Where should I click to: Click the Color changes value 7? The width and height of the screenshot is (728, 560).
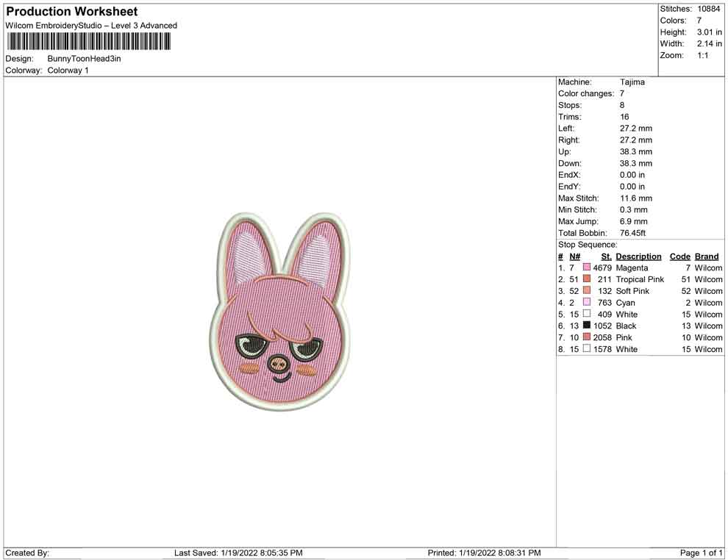(x=621, y=94)
